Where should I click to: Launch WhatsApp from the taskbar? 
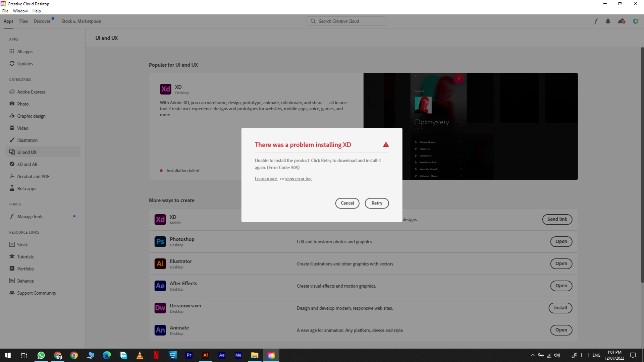click(41, 355)
